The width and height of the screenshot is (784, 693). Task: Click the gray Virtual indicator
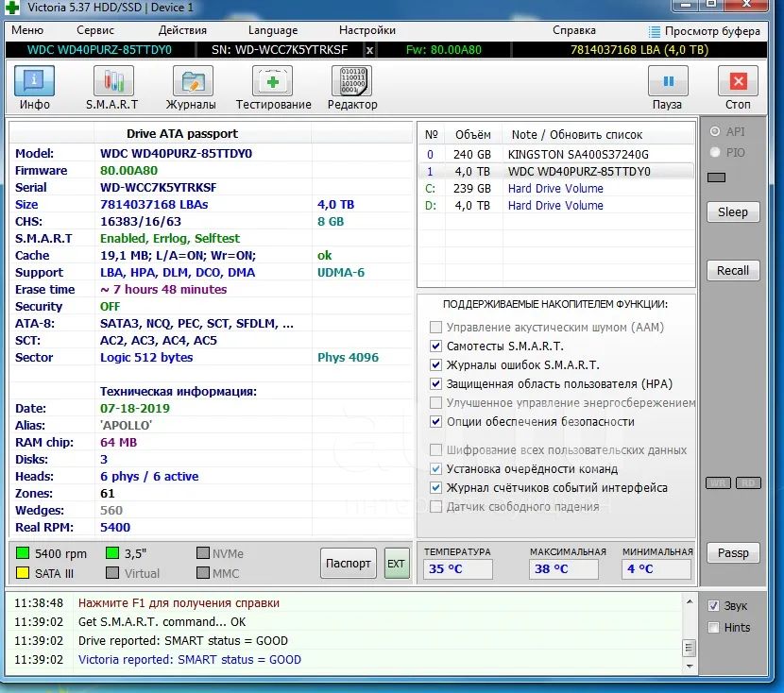[112, 572]
